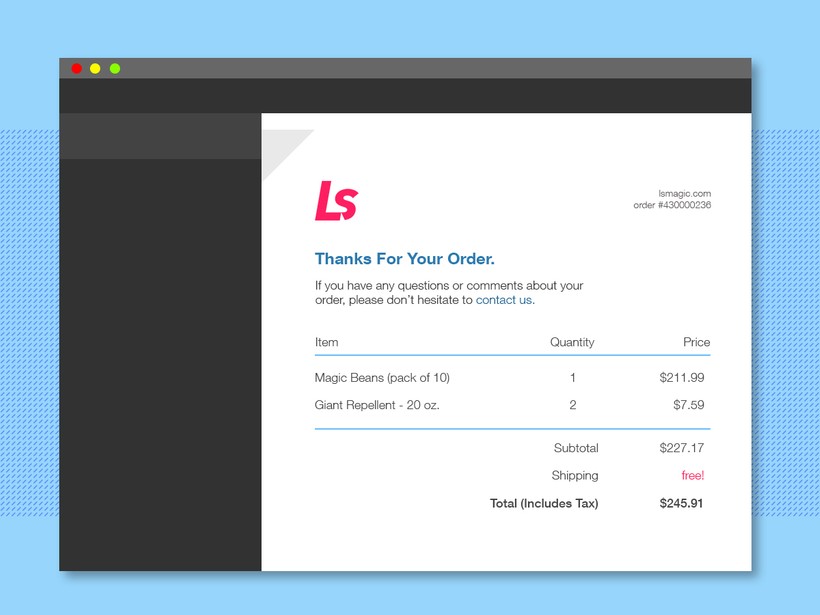This screenshot has height=615, width=820.
Task: Click the red close window dot
Action: coord(76,68)
